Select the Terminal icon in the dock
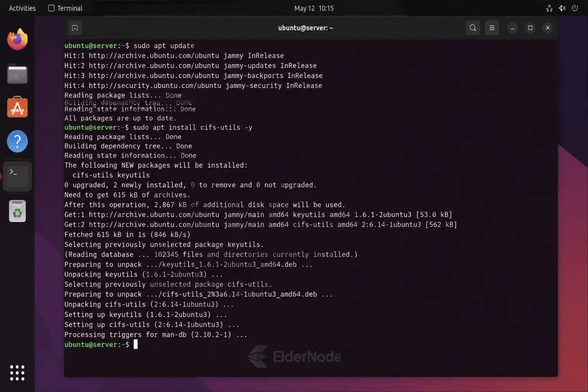 (17, 176)
